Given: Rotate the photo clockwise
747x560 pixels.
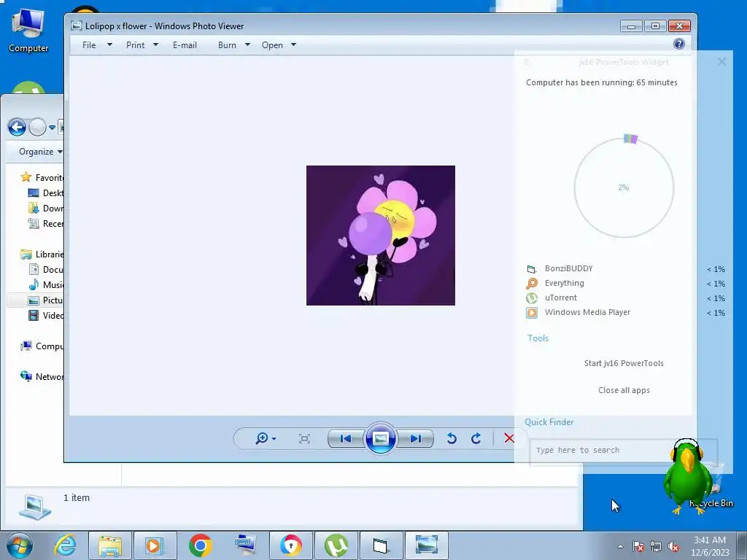Looking at the screenshot, I should coord(476,438).
